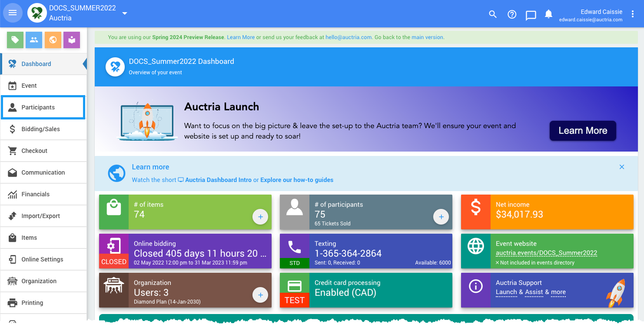Click the Learn More banner button

pyautogui.click(x=582, y=131)
